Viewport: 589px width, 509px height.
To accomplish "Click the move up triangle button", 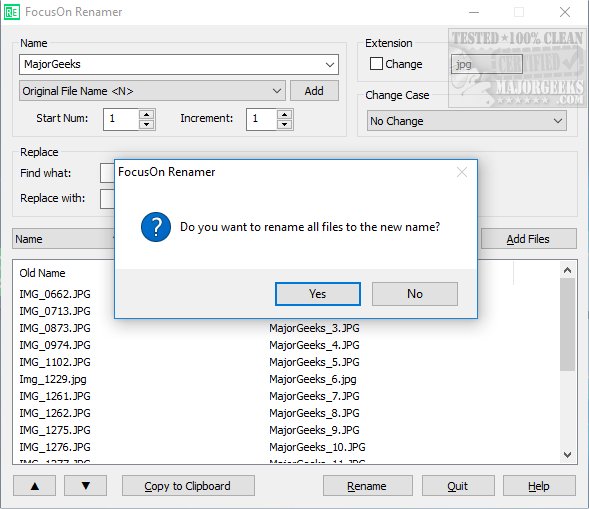I will [35, 486].
